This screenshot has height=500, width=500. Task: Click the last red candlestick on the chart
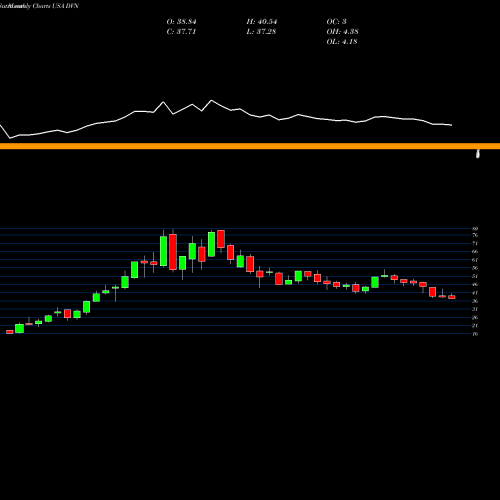click(x=452, y=297)
